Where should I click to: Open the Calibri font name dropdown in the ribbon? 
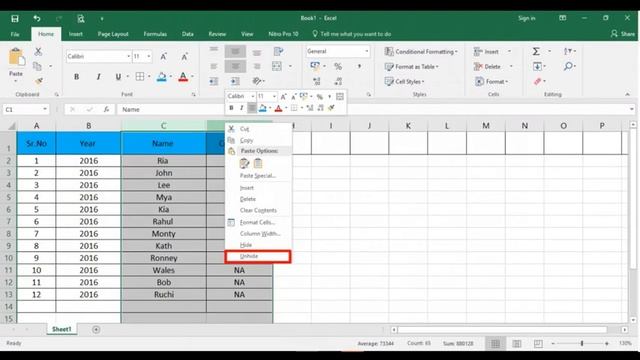[129, 56]
